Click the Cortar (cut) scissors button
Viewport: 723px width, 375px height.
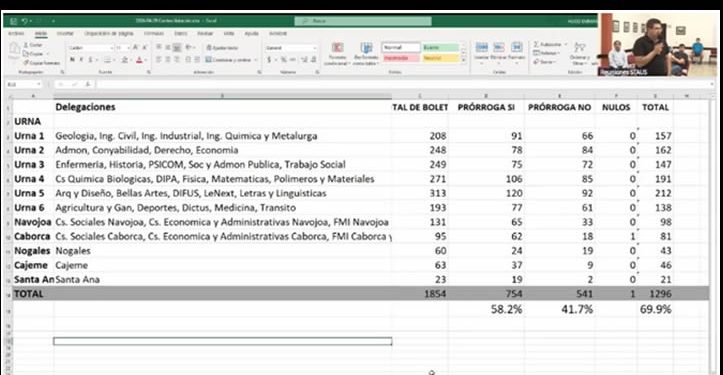pos(33,45)
